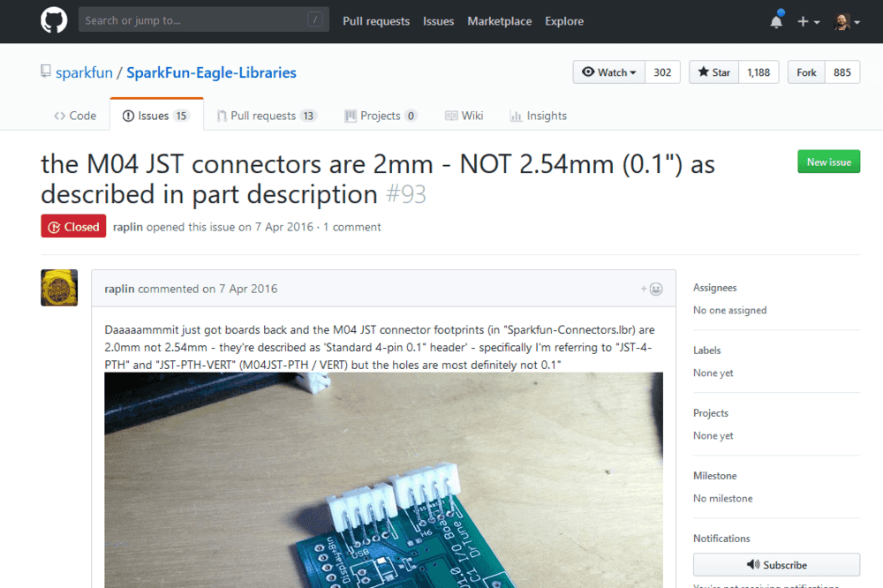
Task: View the 302 watchers count
Action: [662, 72]
